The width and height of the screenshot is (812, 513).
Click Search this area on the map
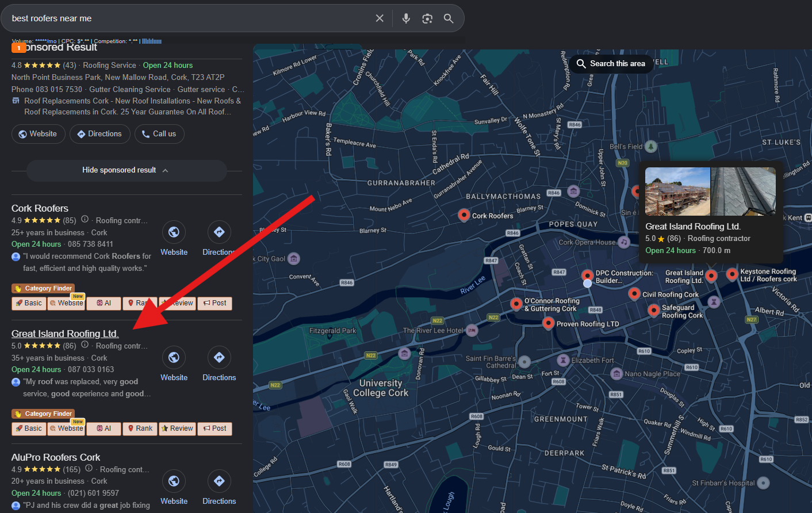click(x=611, y=63)
